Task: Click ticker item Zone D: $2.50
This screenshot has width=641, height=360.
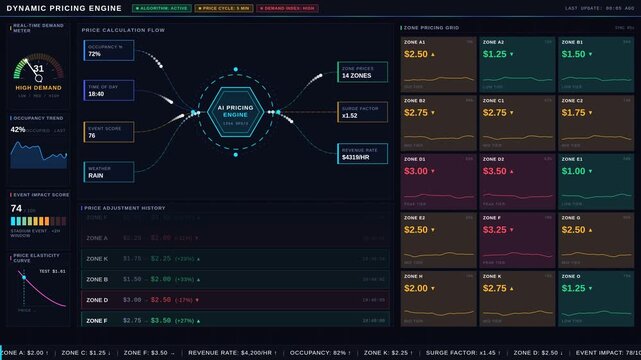Action: (538, 353)
